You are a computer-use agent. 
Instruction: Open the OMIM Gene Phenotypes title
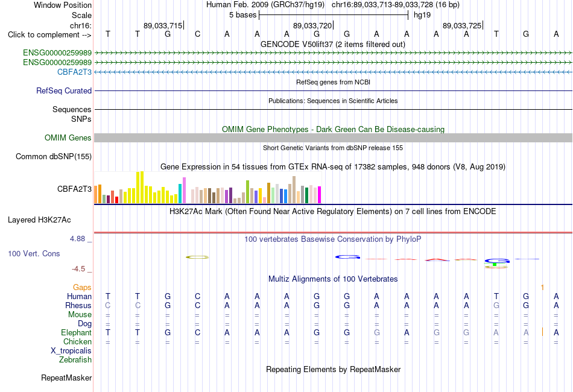coord(333,129)
